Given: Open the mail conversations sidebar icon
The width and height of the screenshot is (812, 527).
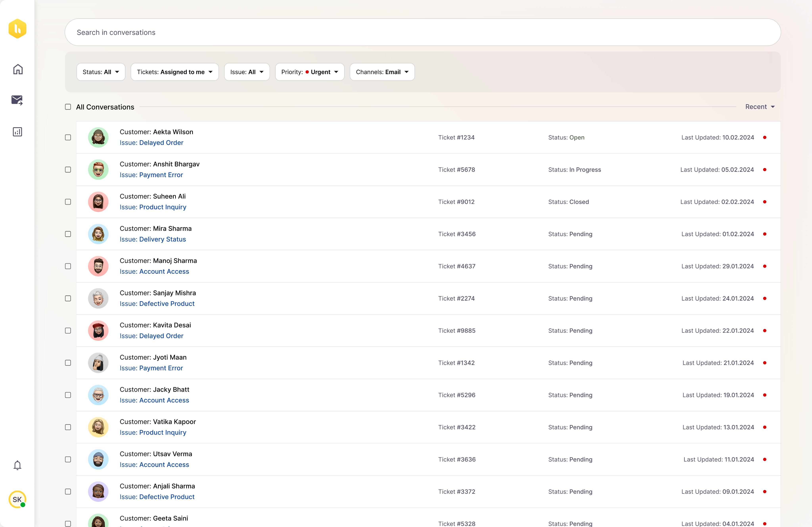Looking at the screenshot, I should pos(17,100).
